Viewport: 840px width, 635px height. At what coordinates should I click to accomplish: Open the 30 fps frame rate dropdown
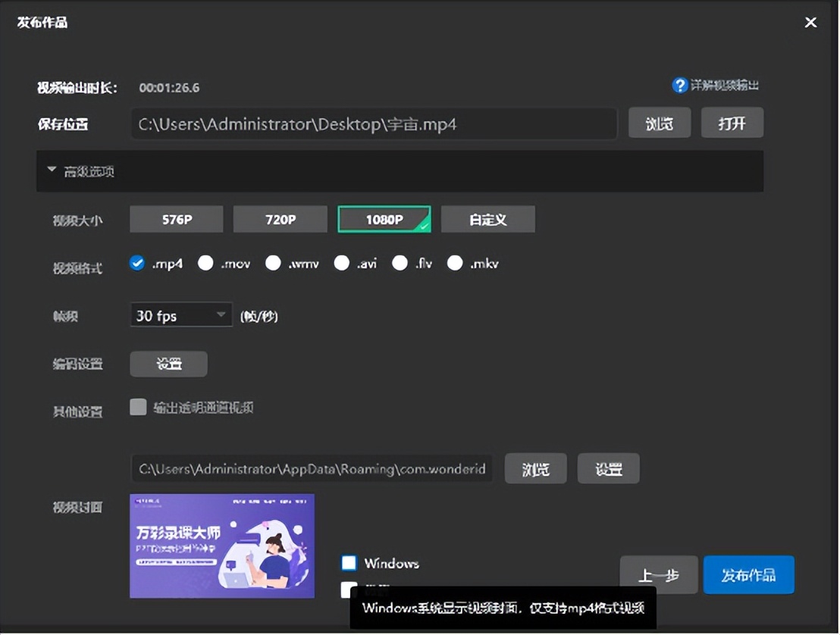pos(180,315)
